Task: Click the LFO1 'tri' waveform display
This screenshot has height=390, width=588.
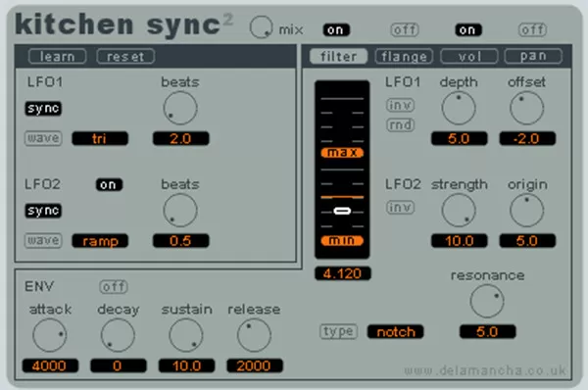Action: [100, 138]
